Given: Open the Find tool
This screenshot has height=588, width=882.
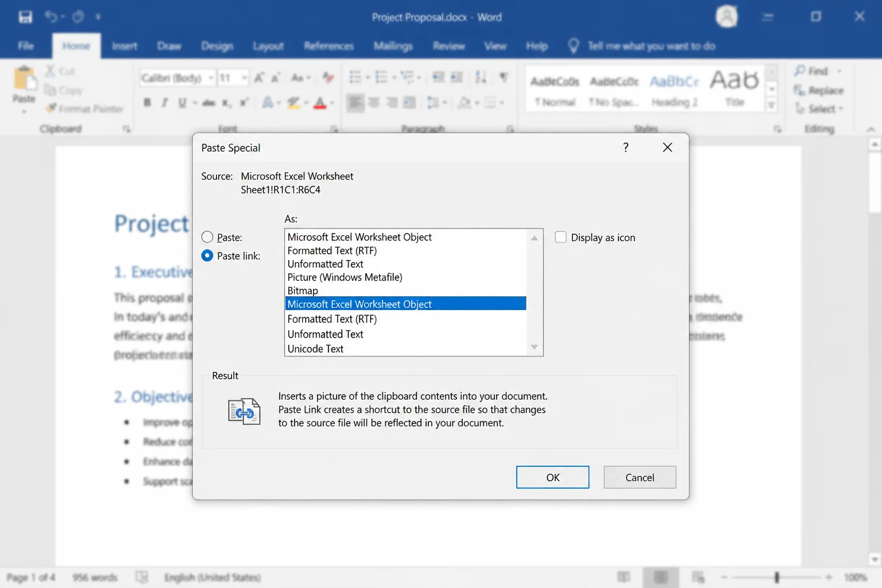Looking at the screenshot, I should click(812, 71).
